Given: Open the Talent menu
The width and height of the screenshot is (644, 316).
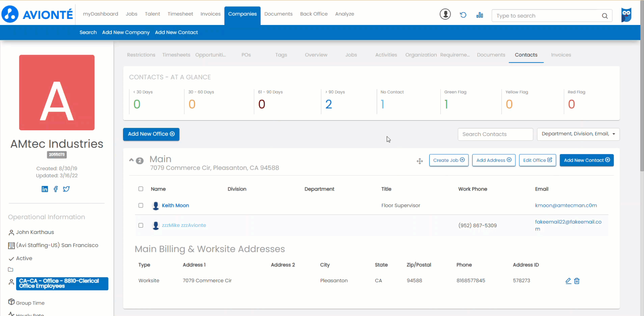Looking at the screenshot, I should pyautogui.click(x=153, y=14).
